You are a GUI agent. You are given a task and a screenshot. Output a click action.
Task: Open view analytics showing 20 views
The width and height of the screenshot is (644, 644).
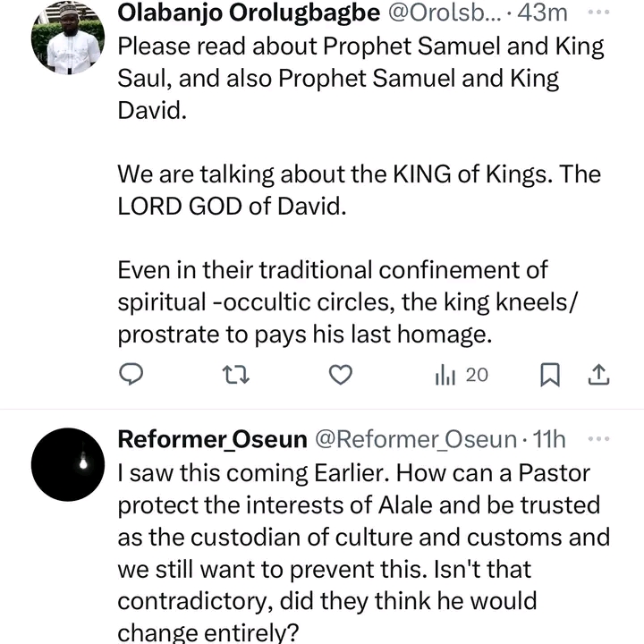click(x=462, y=375)
